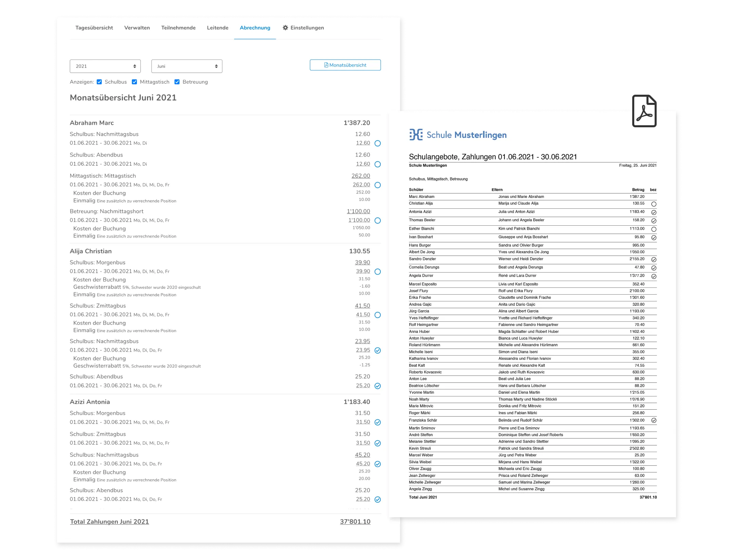This screenshot has width=733, height=560.
Task: Click the Total Zahlungen Juni 2021 link
Action: (x=109, y=522)
